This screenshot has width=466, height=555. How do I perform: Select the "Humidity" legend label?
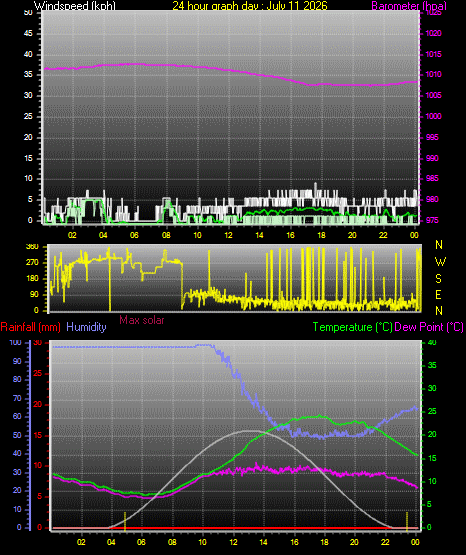(x=86, y=327)
